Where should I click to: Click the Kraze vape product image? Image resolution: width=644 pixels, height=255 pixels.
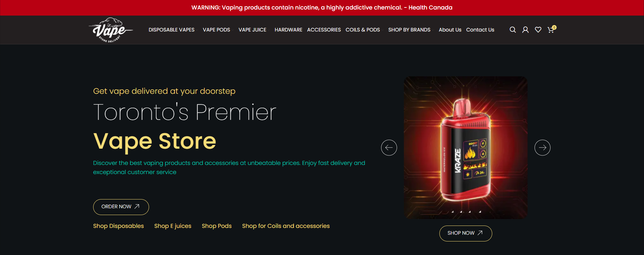coord(465,148)
